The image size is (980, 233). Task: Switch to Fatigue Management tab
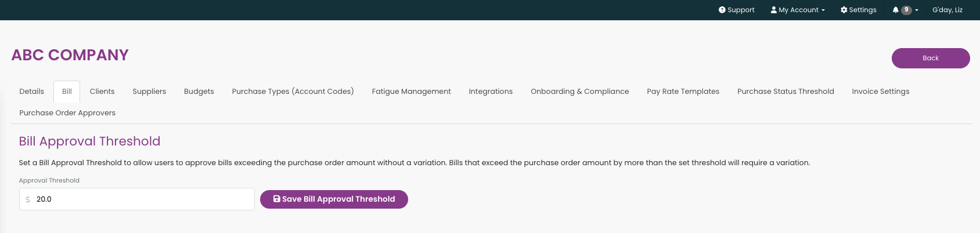(x=412, y=92)
